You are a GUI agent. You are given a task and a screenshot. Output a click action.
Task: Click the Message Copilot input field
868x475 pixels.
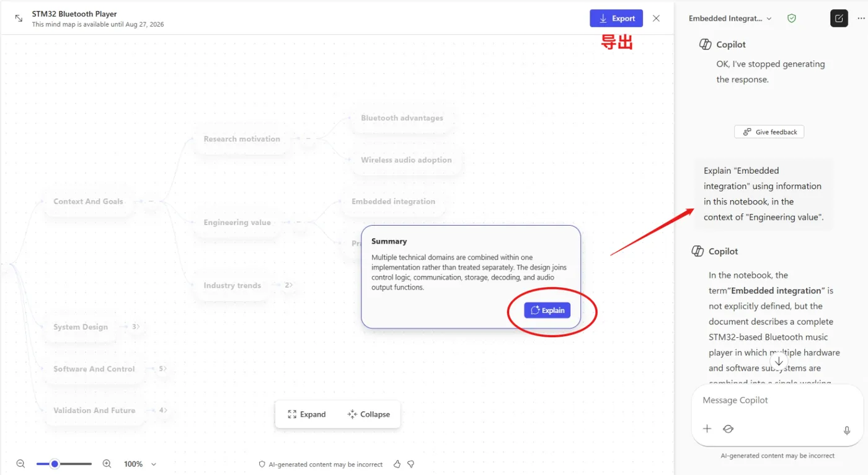(777, 401)
